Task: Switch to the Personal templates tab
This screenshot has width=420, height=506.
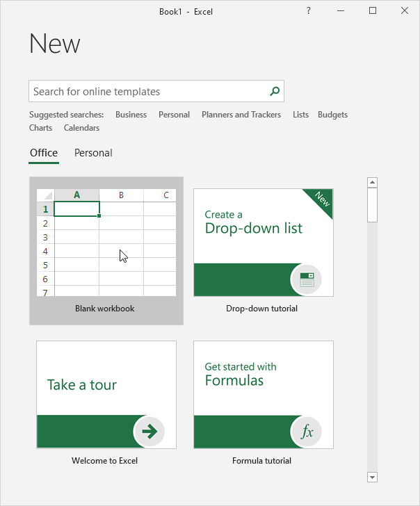Action: pos(93,153)
